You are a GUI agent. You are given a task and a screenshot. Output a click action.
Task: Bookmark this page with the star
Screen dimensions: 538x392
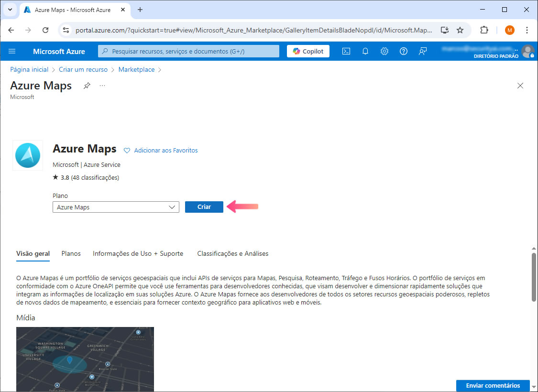[460, 30]
